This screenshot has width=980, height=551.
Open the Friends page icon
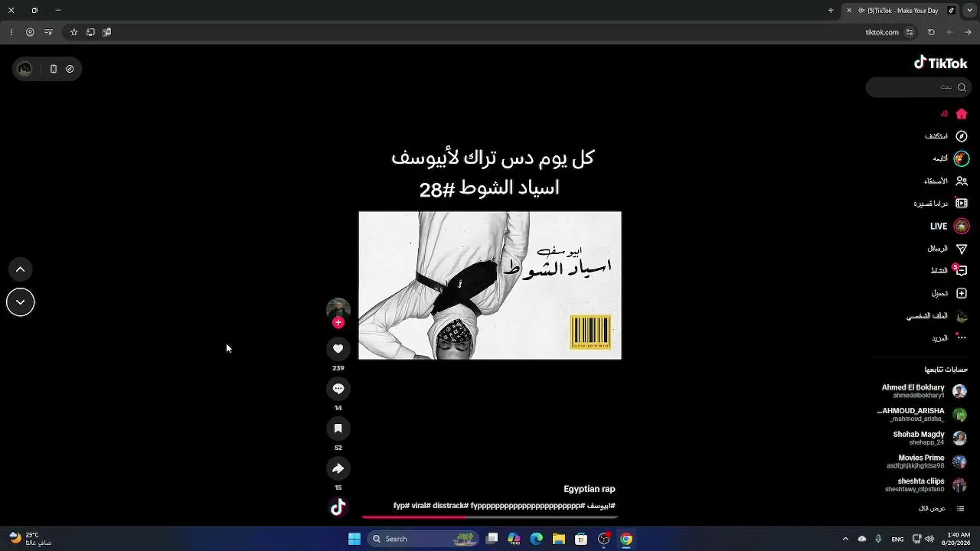962,181
